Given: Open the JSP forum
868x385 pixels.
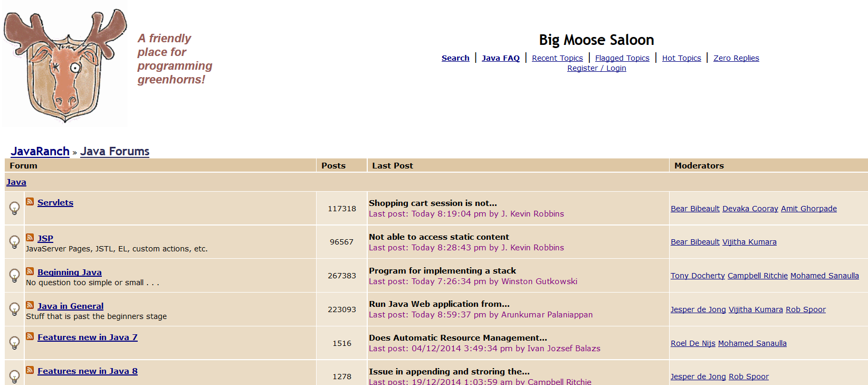Looking at the screenshot, I should pyautogui.click(x=45, y=239).
